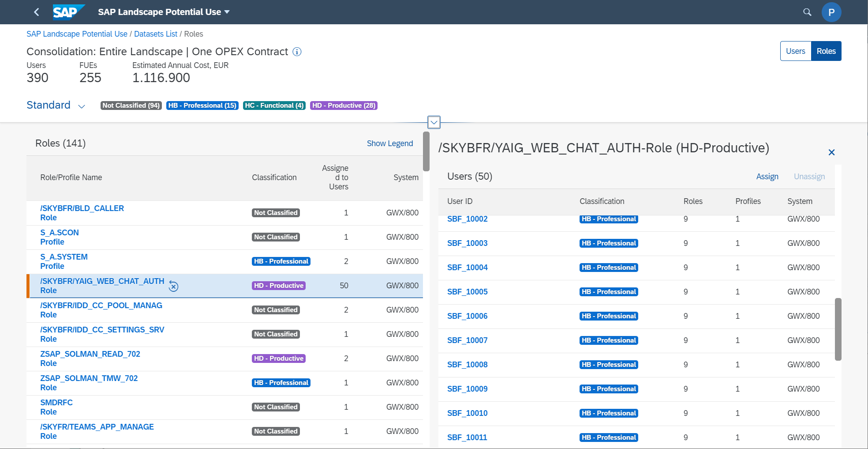Click the Assign button
Screen dimensions: 868x449
pyautogui.click(x=767, y=177)
